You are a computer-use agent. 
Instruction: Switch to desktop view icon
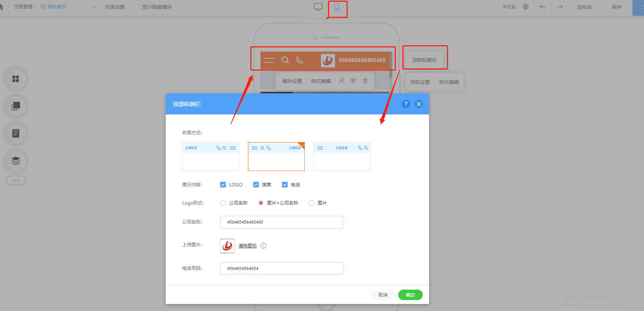(318, 7)
